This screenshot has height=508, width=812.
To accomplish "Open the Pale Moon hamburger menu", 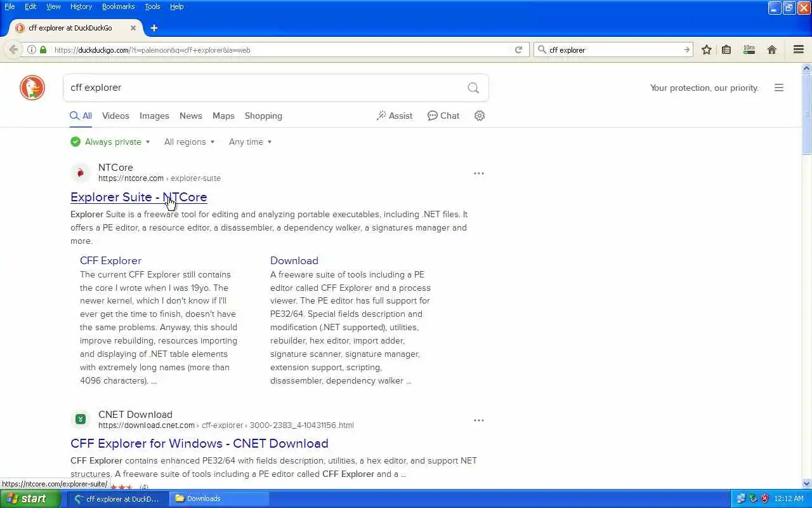I will pos(799,50).
